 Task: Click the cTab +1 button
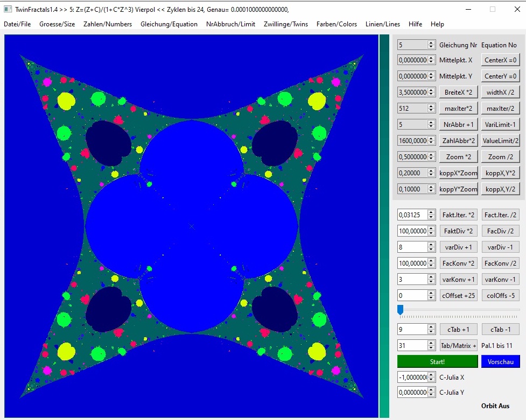458,329
